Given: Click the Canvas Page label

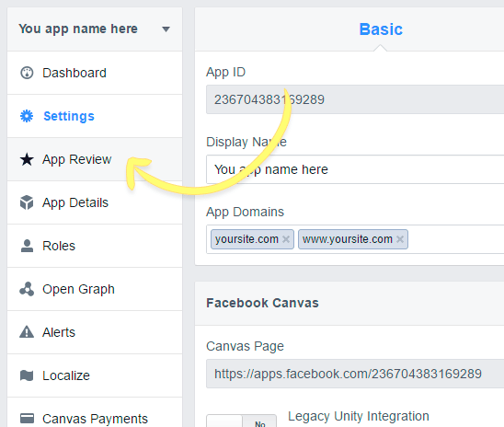Looking at the screenshot, I should (x=245, y=346).
